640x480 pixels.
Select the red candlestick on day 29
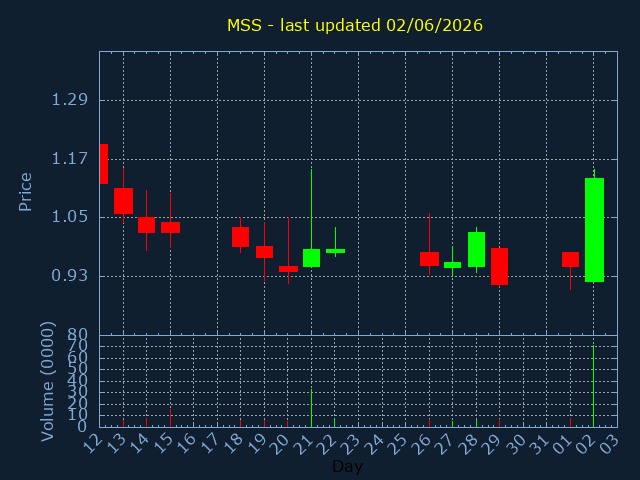(x=499, y=267)
